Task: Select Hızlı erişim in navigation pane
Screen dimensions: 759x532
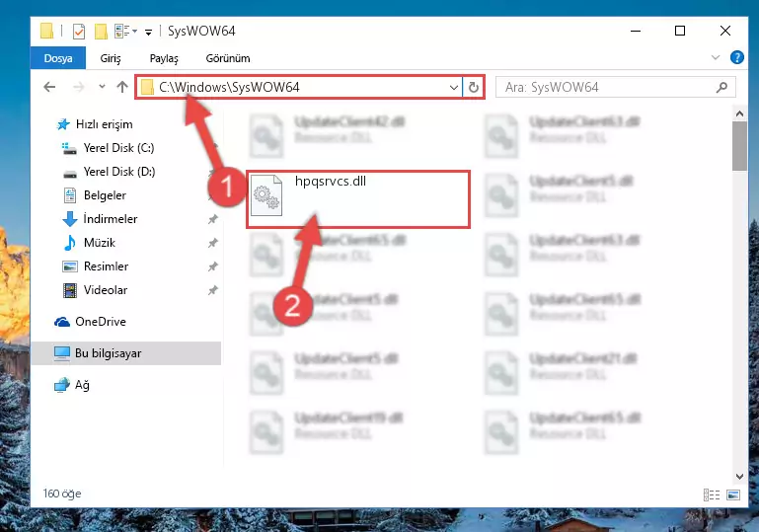Action: click(104, 124)
